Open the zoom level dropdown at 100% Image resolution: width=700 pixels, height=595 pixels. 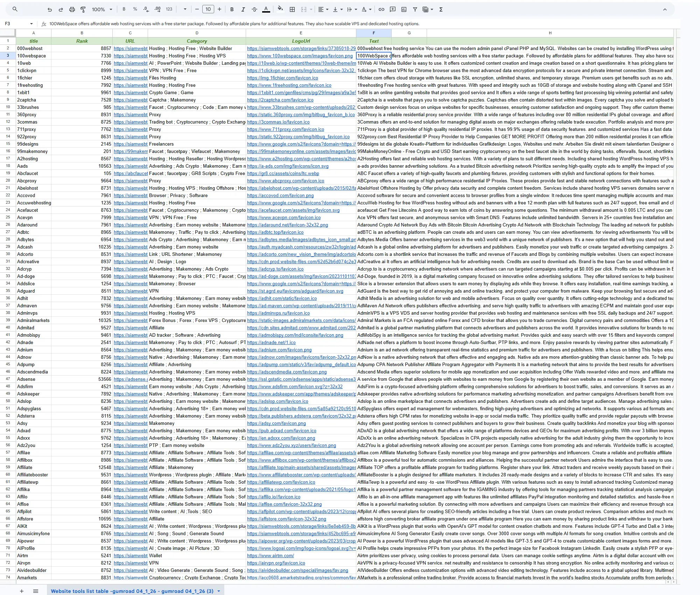tap(102, 9)
